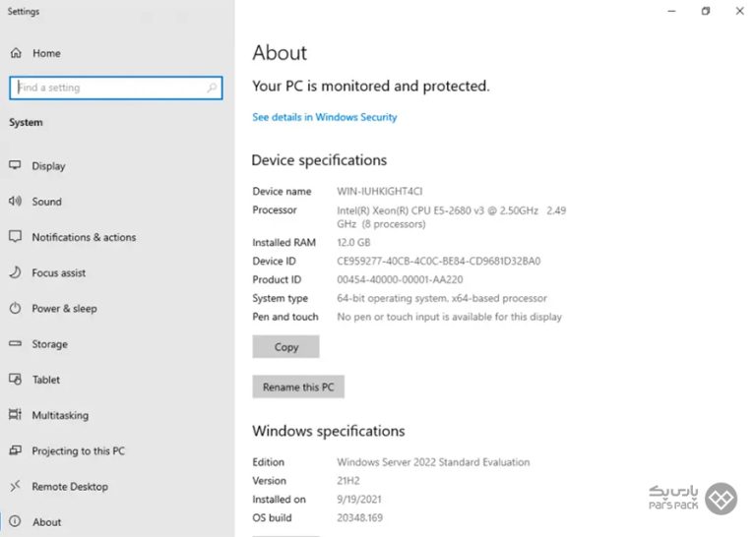
Task: Click the Rename this PC button
Action: coord(298,387)
